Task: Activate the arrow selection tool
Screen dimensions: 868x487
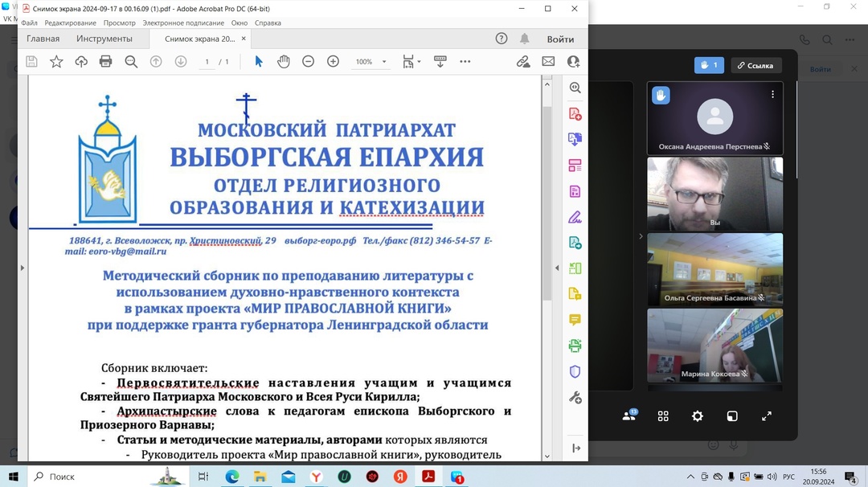Action: point(259,61)
